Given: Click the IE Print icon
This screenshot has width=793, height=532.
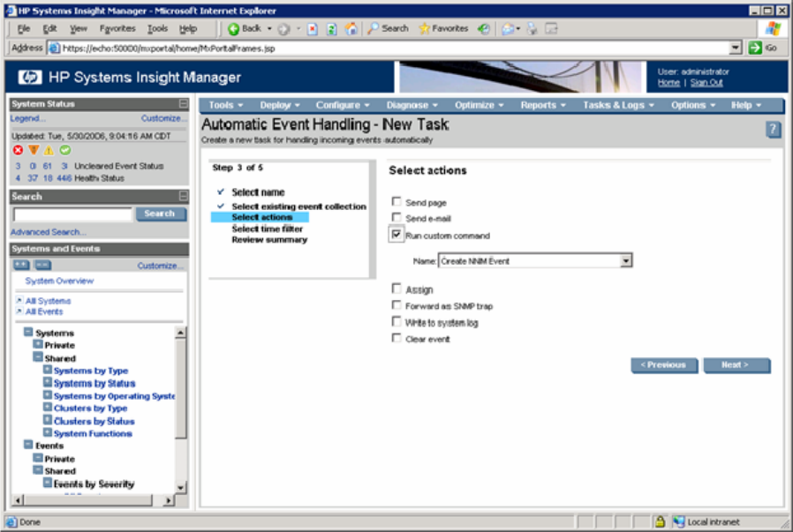Looking at the screenshot, I should (x=532, y=29).
